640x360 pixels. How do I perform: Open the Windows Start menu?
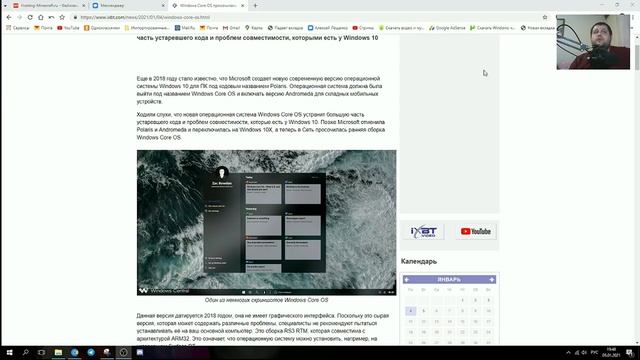[9, 352]
